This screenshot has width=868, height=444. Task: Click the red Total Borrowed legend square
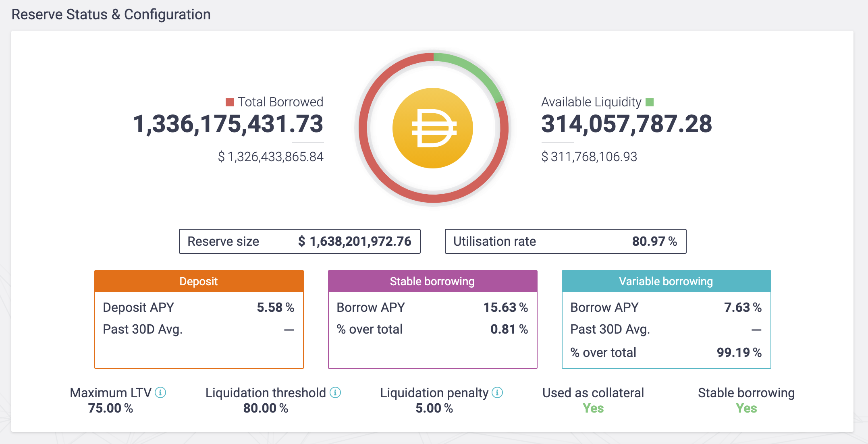(230, 102)
